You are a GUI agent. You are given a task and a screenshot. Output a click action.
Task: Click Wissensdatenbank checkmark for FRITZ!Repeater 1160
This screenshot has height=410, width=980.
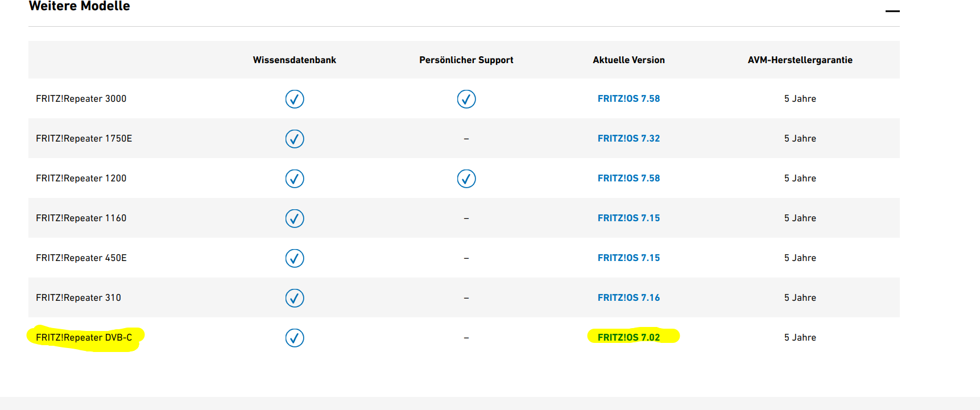(x=295, y=218)
